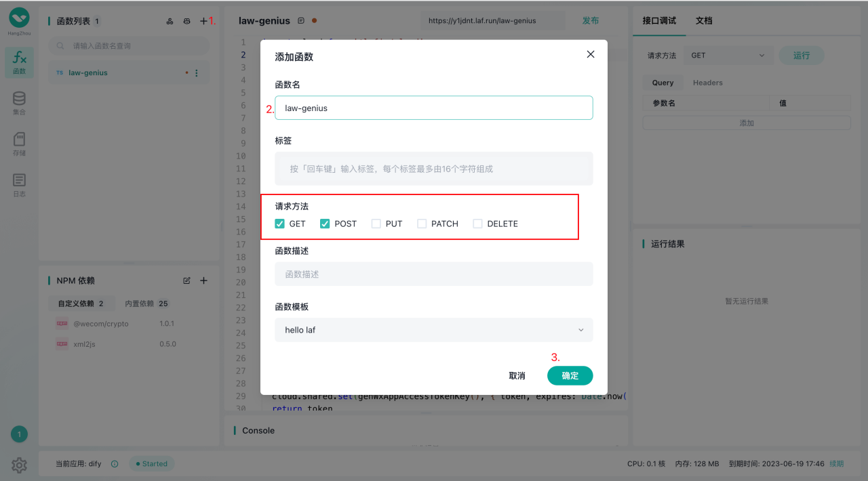The height and width of the screenshot is (481, 868).
Task: Click 确定 to confirm adding the function
Action: tap(570, 375)
